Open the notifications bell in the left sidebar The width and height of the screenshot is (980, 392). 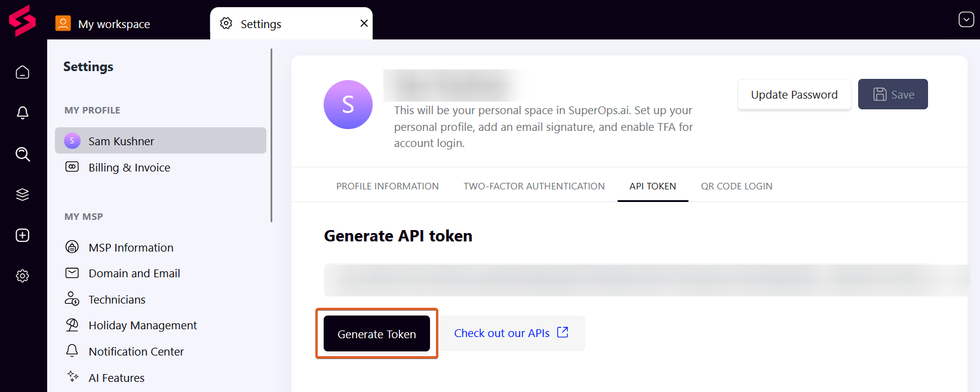coord(22,112)
